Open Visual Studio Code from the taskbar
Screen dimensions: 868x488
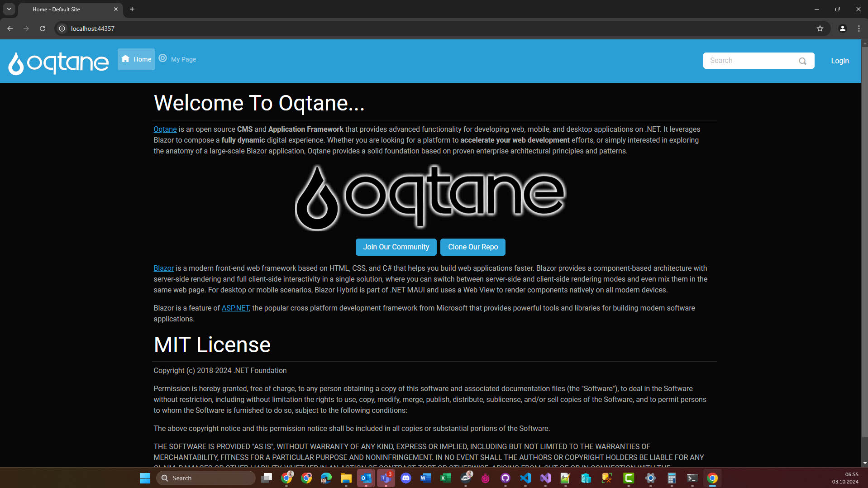525,478
